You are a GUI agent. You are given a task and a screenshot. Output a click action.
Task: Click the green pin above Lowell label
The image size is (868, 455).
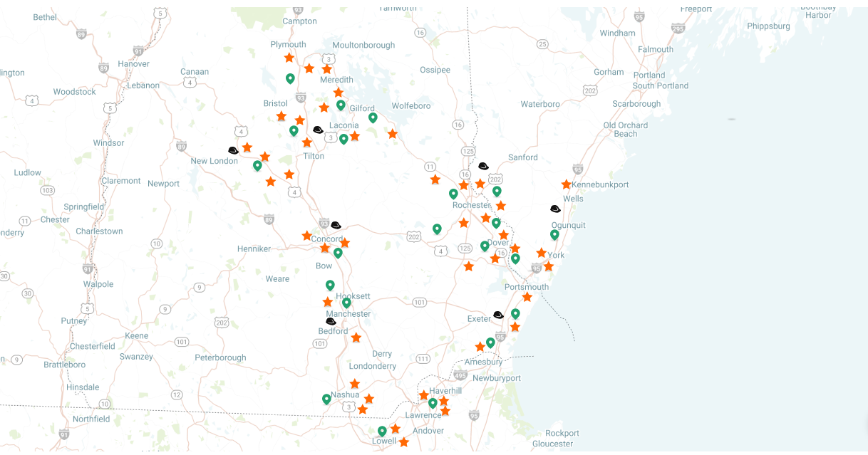point(382,430)
